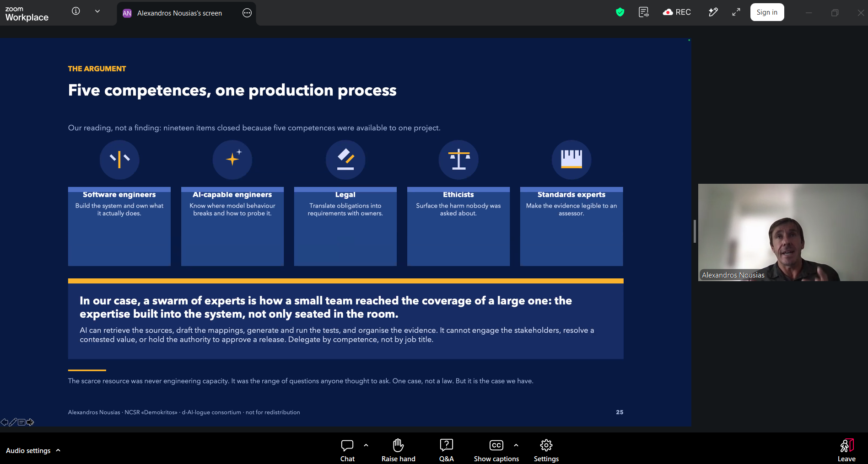
Task: Enter full screen with the expand arrows
Action: point(736,12)
